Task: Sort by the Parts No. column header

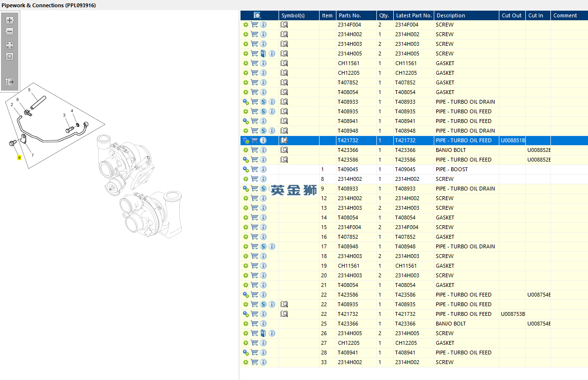Action: pos(350,15)
